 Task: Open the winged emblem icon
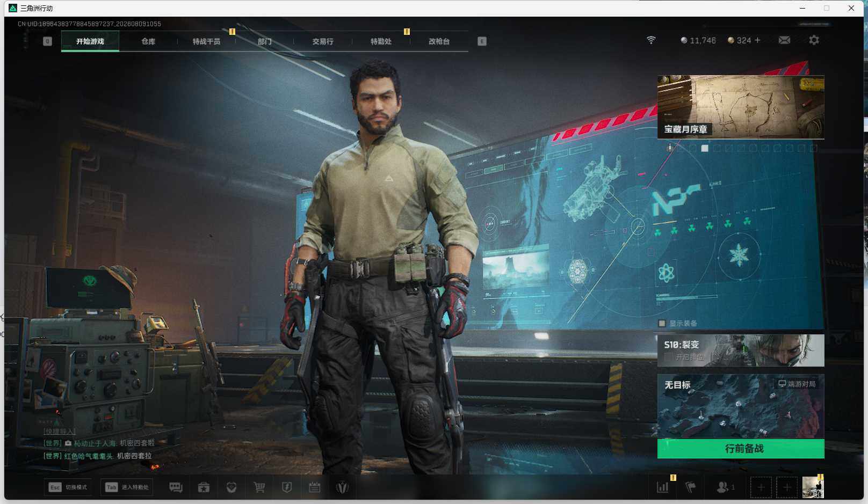[342, 487]
